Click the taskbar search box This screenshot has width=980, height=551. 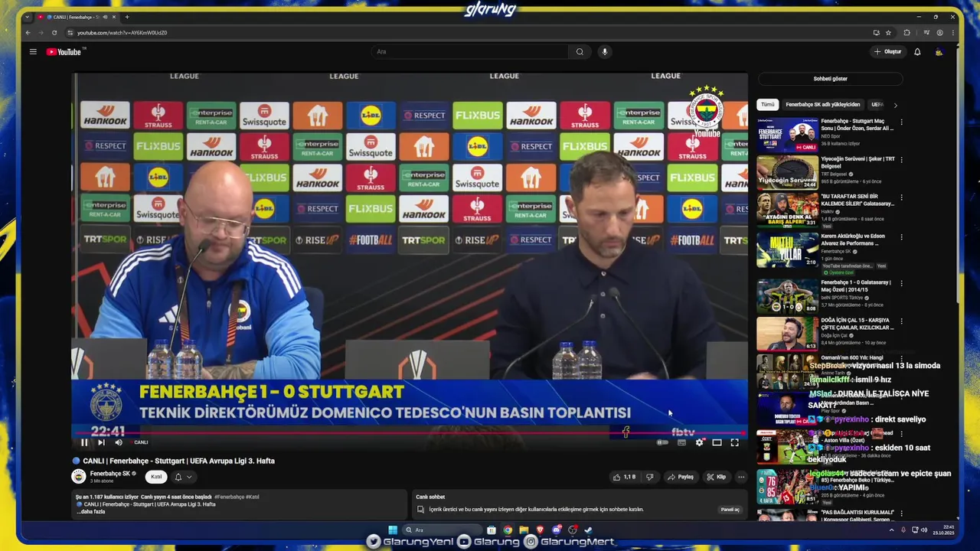tap(443, 530)
